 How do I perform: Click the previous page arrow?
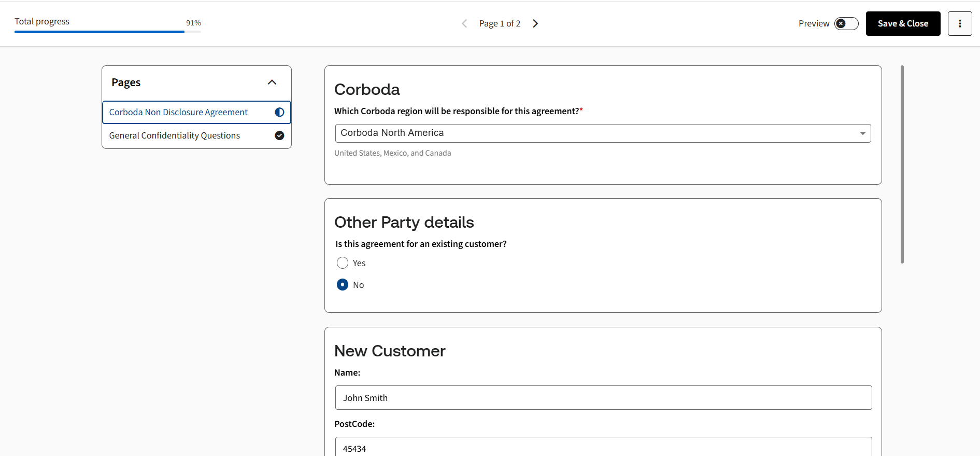[464, 23]
